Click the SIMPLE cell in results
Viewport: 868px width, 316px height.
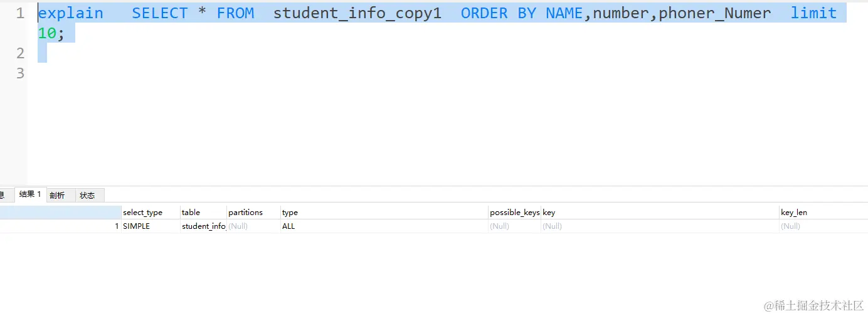pos(151,226)
